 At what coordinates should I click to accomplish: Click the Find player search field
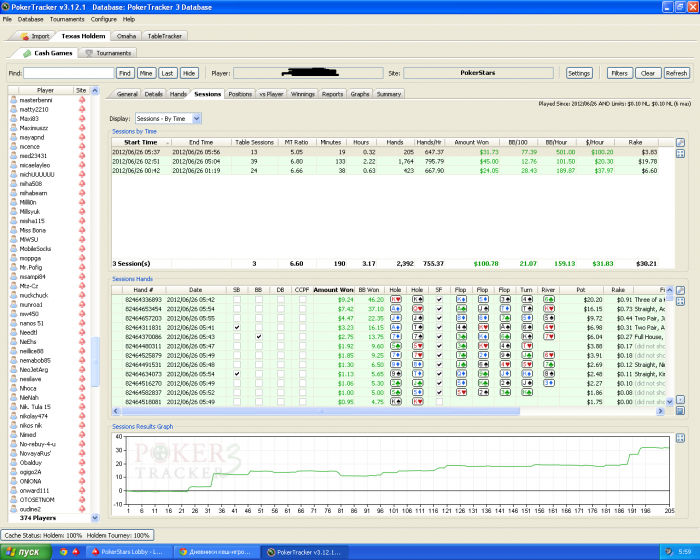(x=69, y=73)
